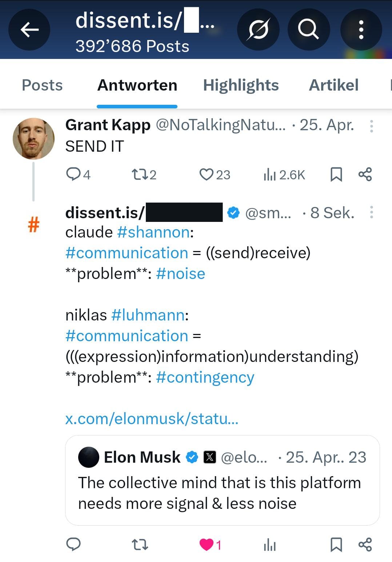Switch to the Posts tab
This screenshot has height=562, width=392.
pyautogui.click(x=42, y=85)
